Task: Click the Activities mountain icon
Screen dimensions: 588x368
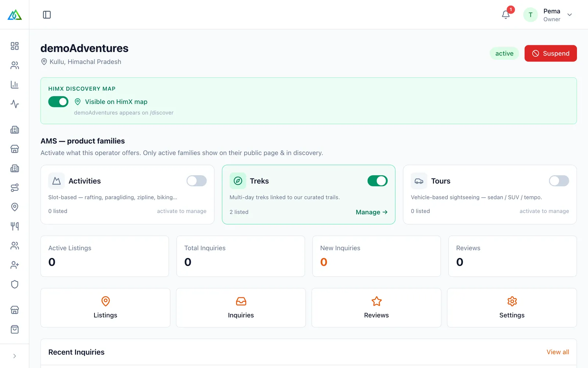Action: click(x=56, y=181)
